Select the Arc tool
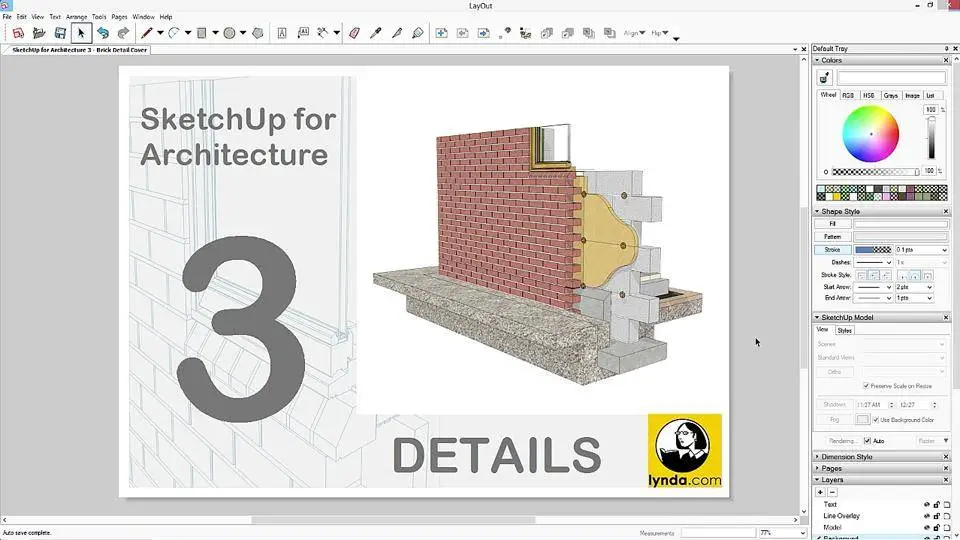This screenshot has height=540, width=960. (174, 33)
